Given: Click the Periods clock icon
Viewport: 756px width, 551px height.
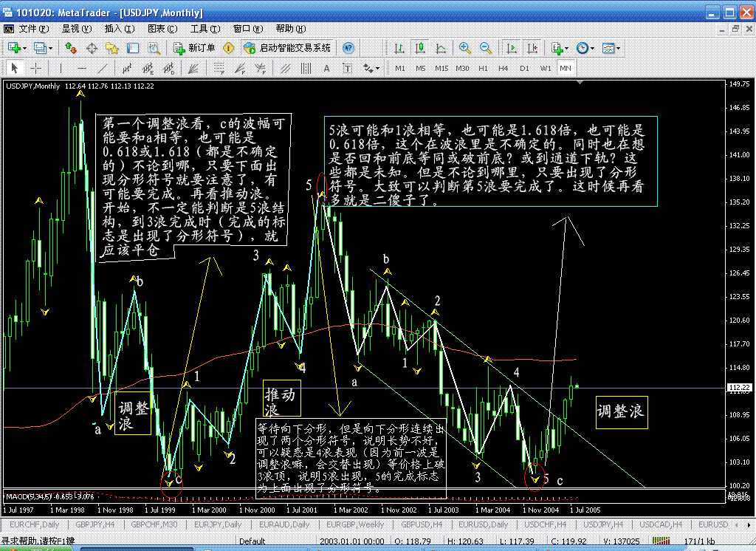Looking at the screenshot, I should [x=582, y=48].
